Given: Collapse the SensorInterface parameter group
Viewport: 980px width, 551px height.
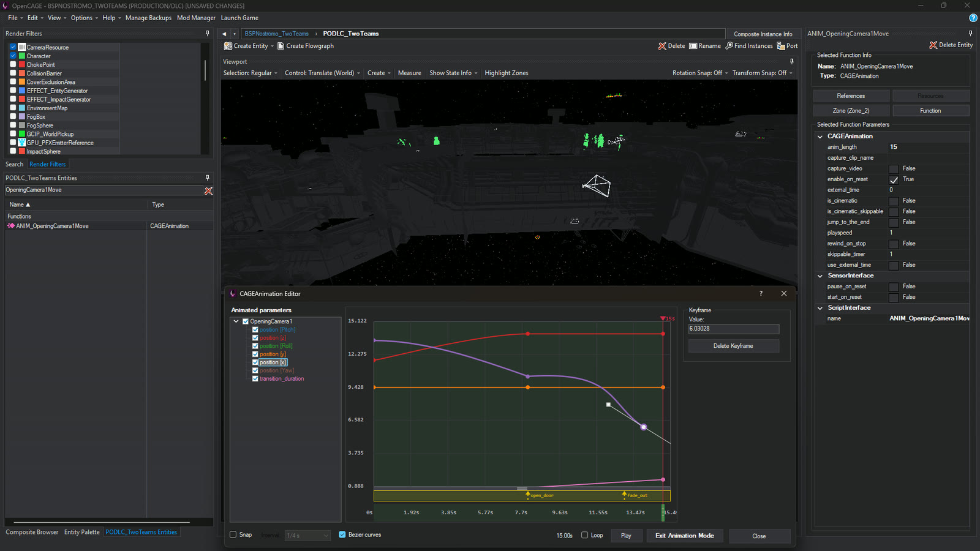Looking at the screenshot, I should (x=820, y=276).
